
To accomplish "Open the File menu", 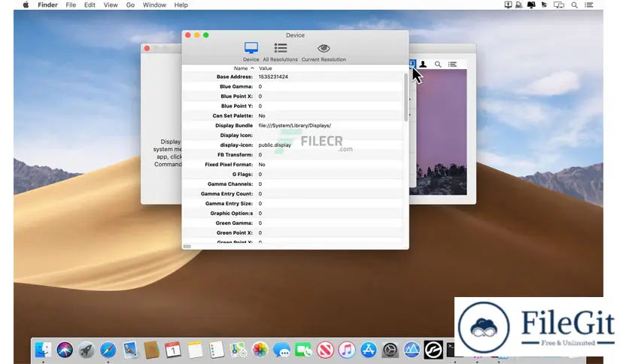I will pyautogui.click(x=71, y=5).
